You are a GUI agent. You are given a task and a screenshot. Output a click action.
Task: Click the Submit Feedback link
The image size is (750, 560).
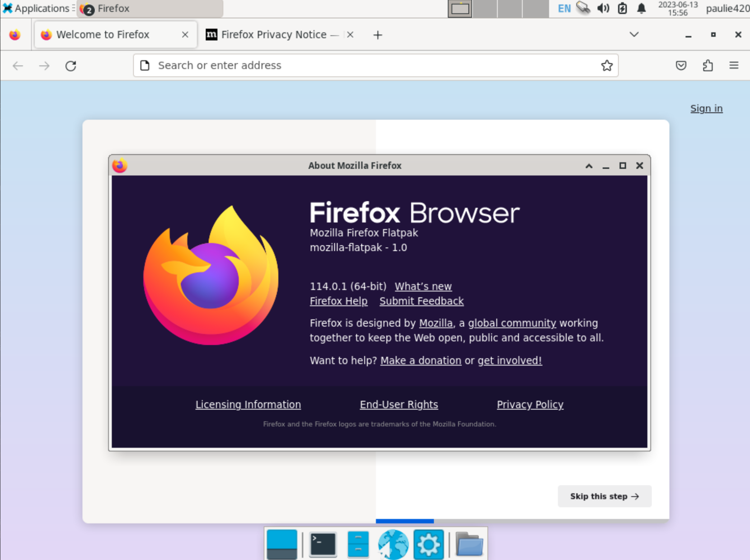pos(421,301)
